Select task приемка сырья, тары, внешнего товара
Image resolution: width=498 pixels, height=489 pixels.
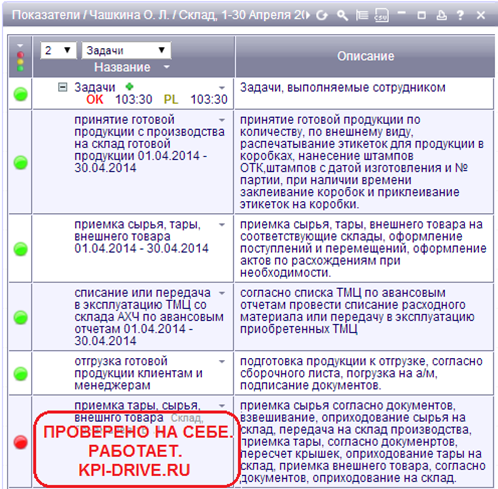[141, 236]
